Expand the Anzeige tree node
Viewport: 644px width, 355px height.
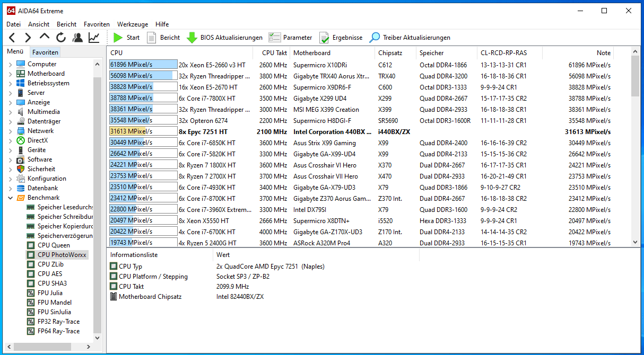tap(10, 102)
